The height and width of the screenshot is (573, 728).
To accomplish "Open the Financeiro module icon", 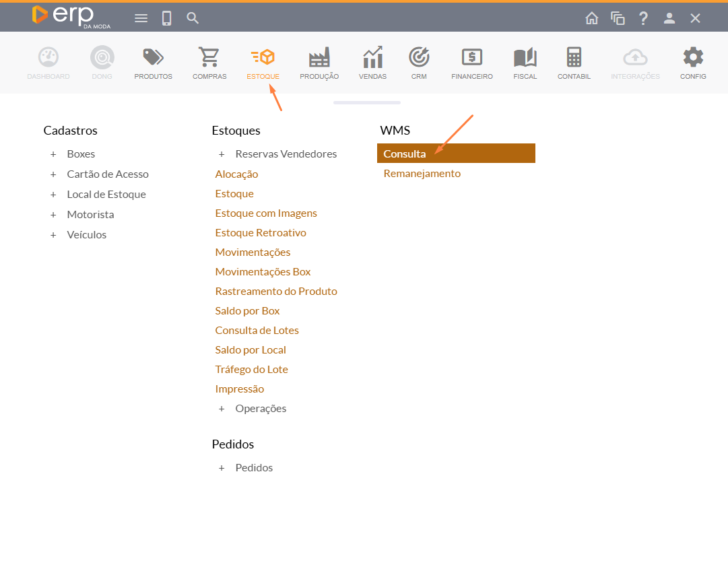I will point(471,59).
